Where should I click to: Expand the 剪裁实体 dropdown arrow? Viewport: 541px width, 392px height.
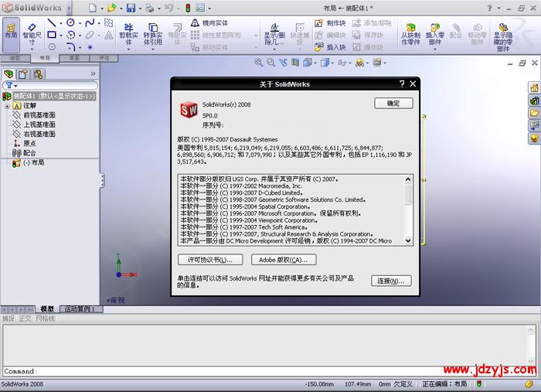128,49
